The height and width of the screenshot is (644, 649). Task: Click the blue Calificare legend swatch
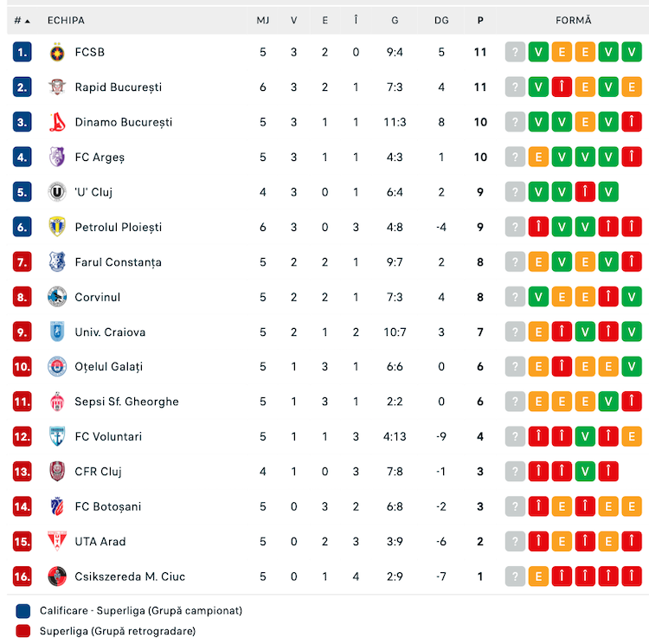click(23, 611)
